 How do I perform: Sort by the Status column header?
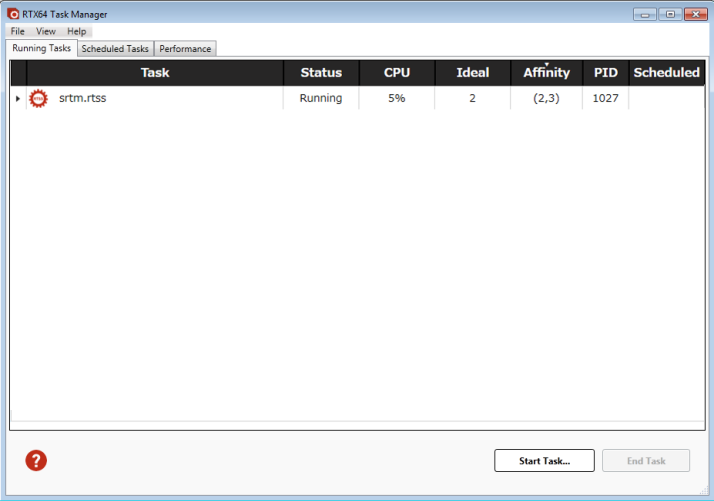[x=321, y=72]
